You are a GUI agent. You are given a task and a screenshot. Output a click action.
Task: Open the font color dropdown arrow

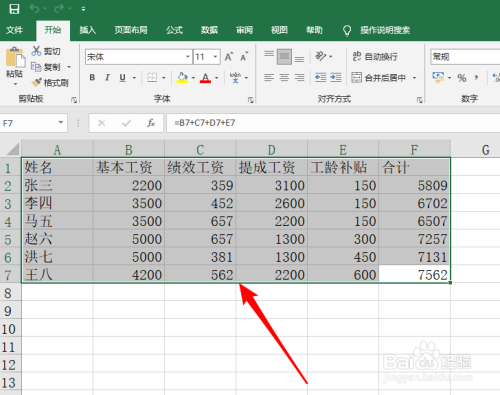pos(217,78)
